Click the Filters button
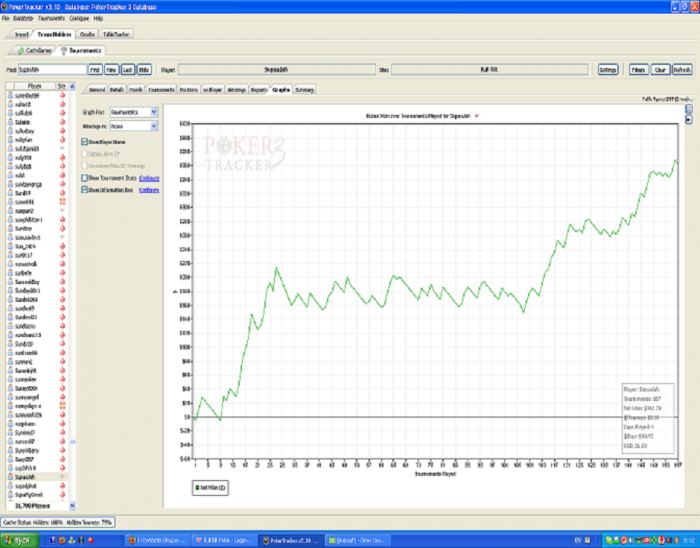Viewport: 700px width, 548px height. click(x=638, y=70)
